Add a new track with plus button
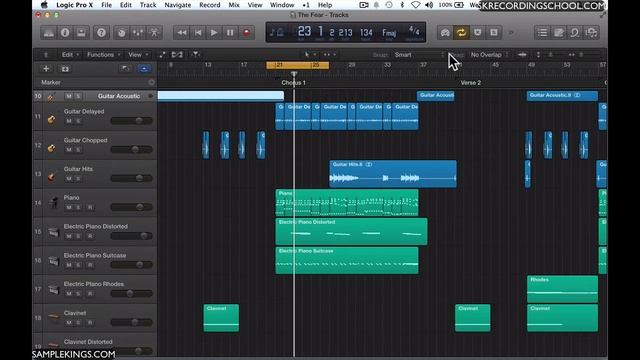This screenshot has width=640, height=360. (46, 69)
